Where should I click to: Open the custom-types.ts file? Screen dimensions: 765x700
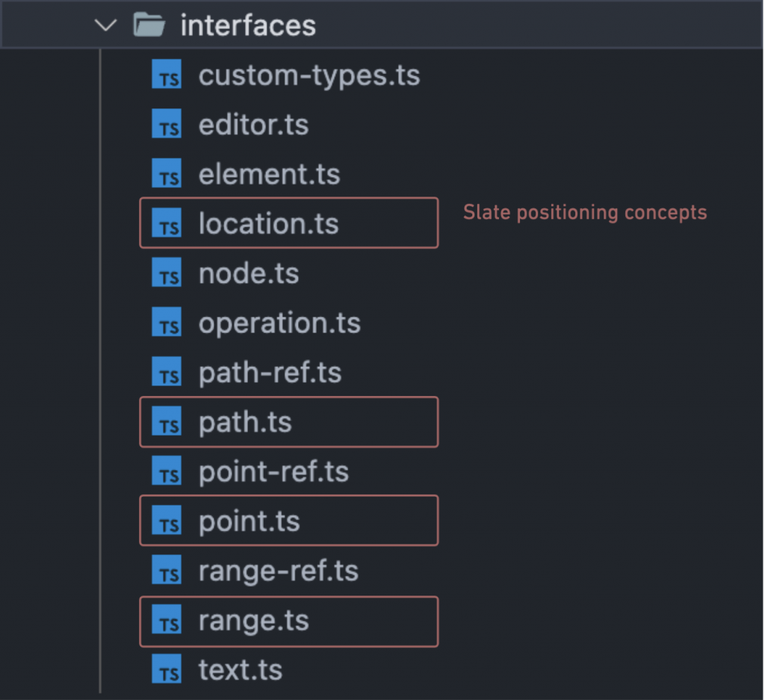click(309, 75)
